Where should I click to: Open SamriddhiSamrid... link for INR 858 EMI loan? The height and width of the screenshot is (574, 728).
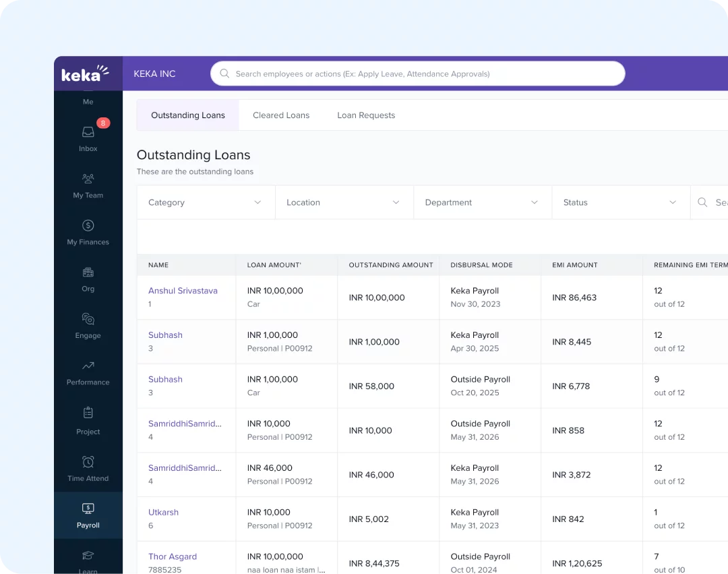185,424
